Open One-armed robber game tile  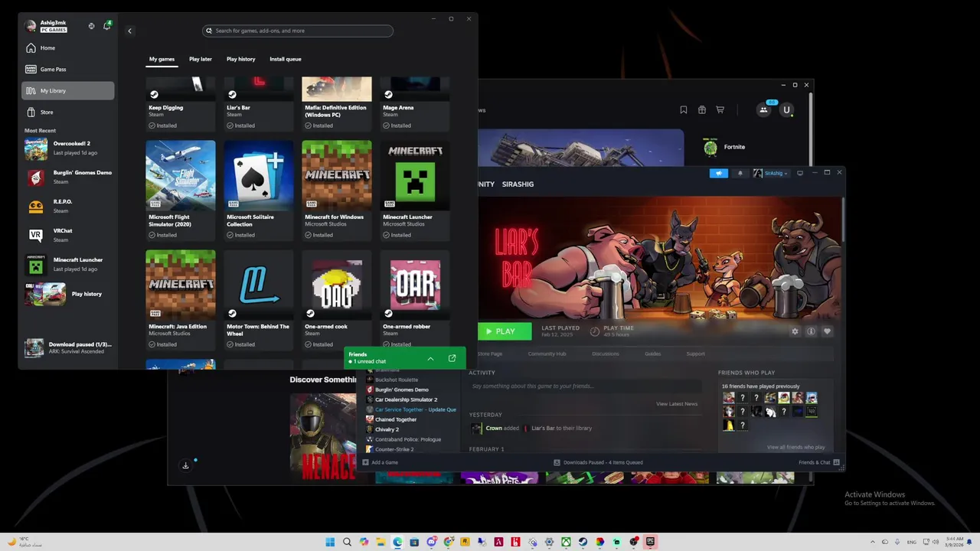click(x=414, y=298)
